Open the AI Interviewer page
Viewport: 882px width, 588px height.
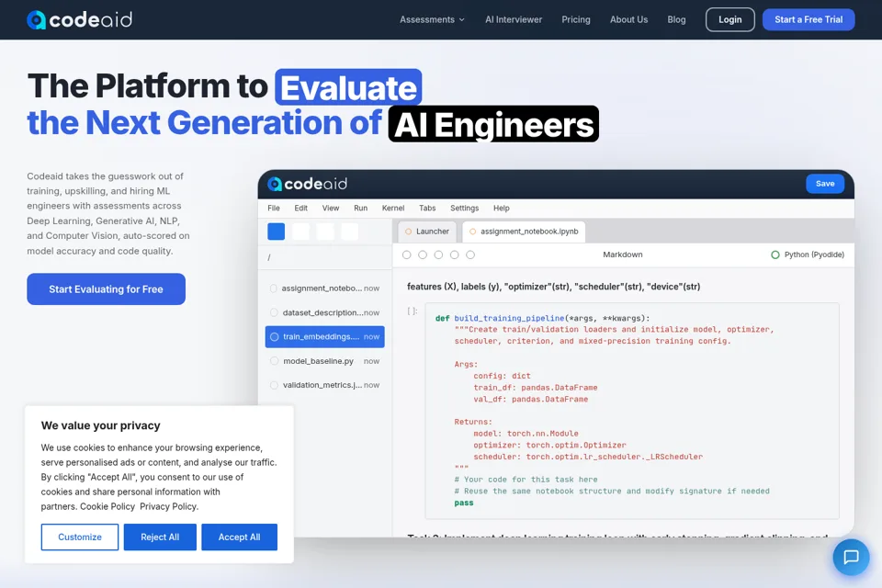[514, 19]
